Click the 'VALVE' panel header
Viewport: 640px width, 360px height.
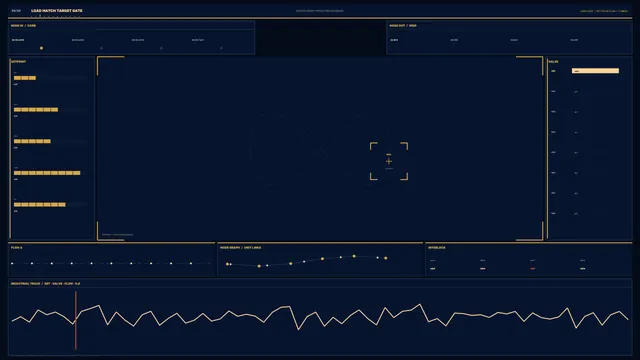pos(553,62)
